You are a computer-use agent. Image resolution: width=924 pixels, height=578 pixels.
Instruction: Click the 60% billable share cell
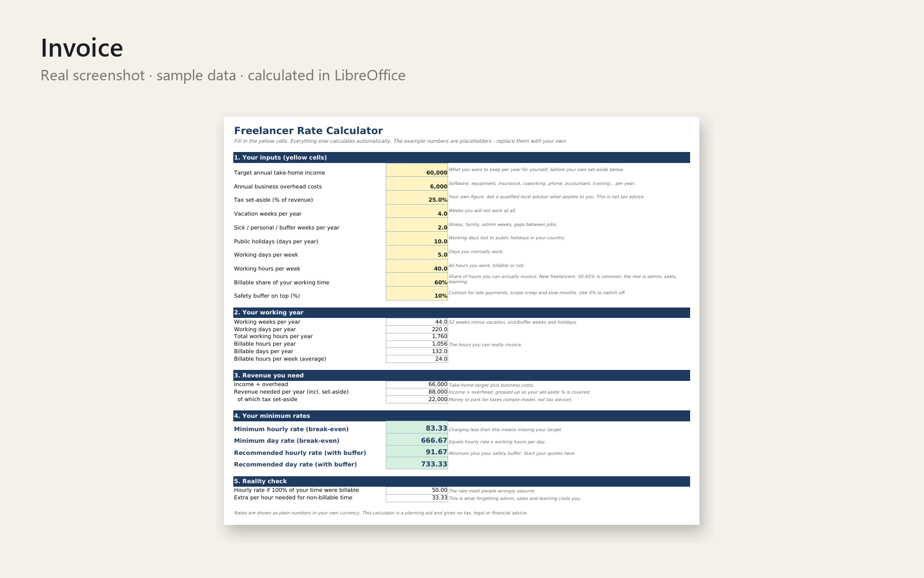click(417, 280)
